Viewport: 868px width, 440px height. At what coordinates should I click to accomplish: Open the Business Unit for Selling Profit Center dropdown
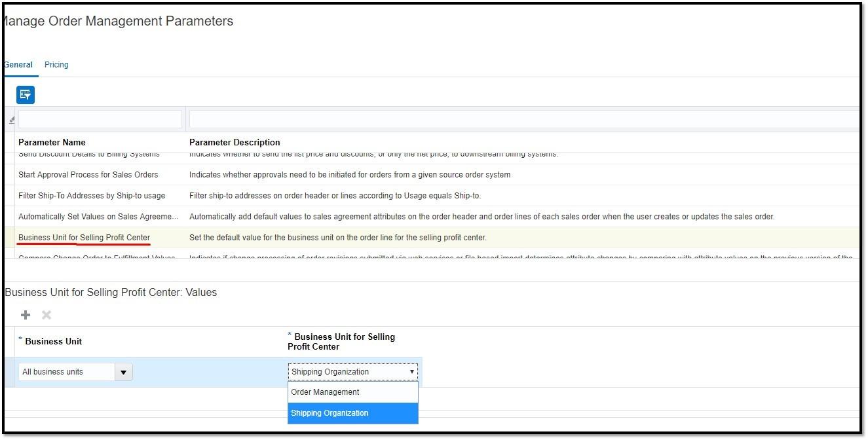(x=412, y=371)
